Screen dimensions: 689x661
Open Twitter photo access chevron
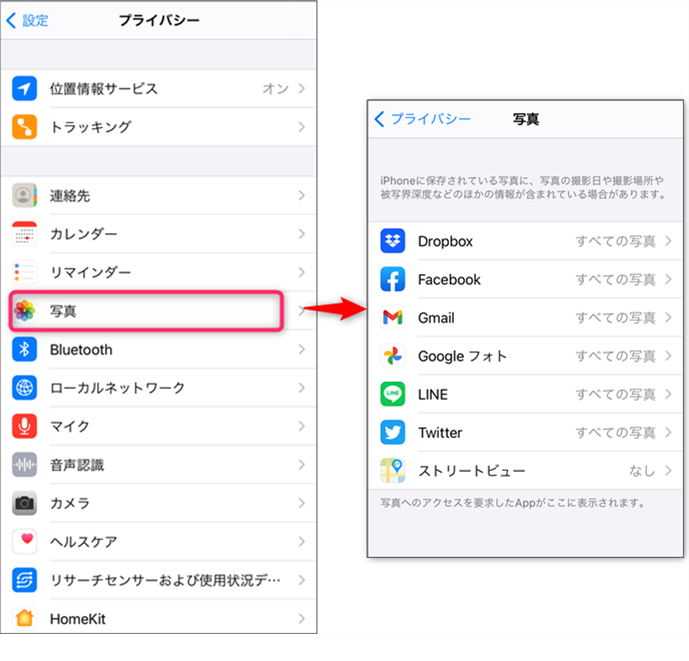668,432
